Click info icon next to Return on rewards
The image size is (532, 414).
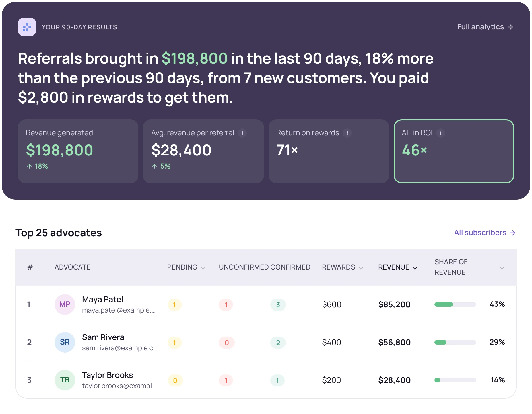pos(347,133)
